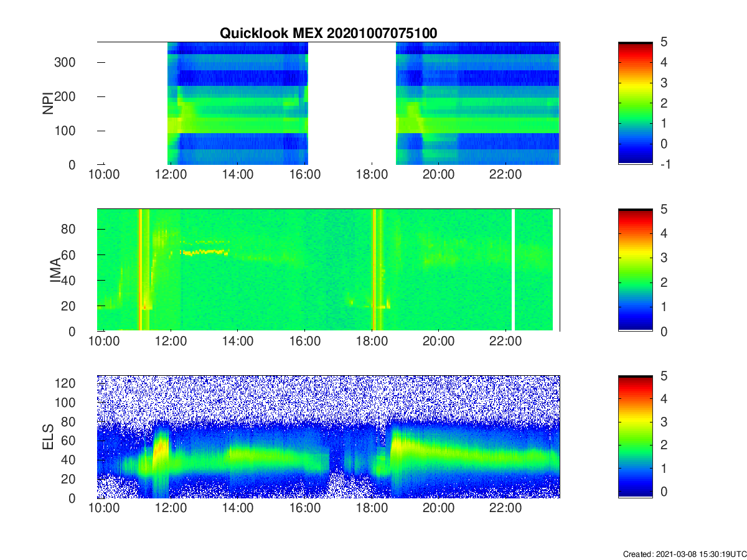Click the "18:00" tick below the IMA panel
The height and width of the screenshot is (560, 747).
pyautogui.click(x=372, y=342)
